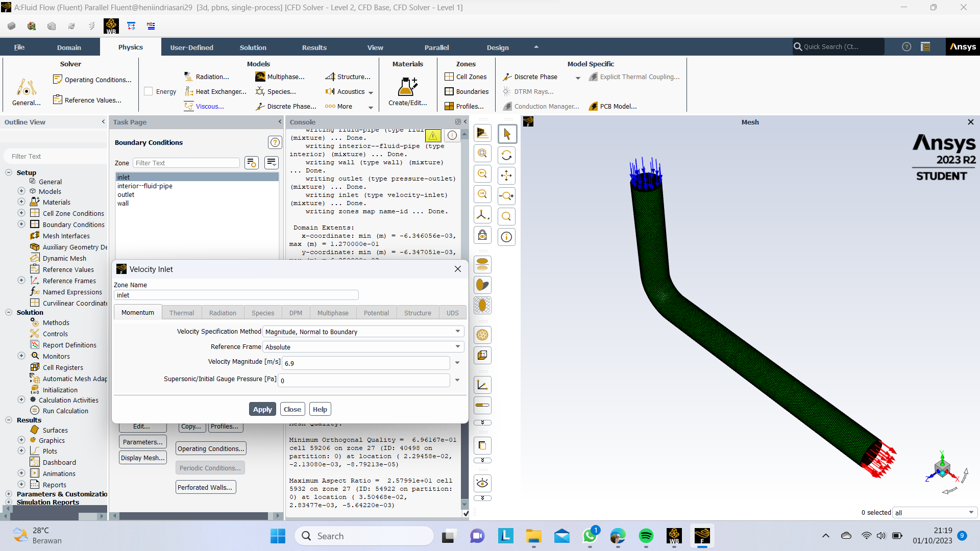Switch to the Species tab in Velocity Inlet
980x551 pixels.
click(x=263, y=313)
